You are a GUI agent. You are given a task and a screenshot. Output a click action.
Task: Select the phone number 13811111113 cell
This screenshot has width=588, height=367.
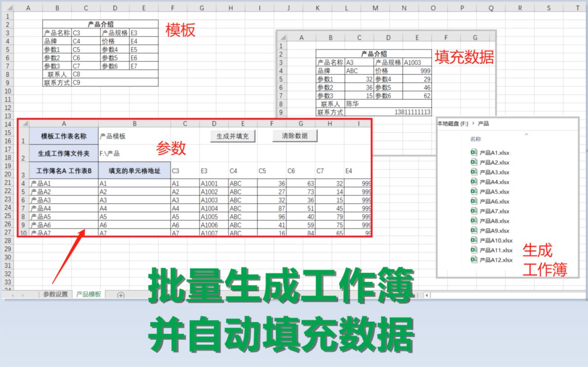click(x=388, y=112)
